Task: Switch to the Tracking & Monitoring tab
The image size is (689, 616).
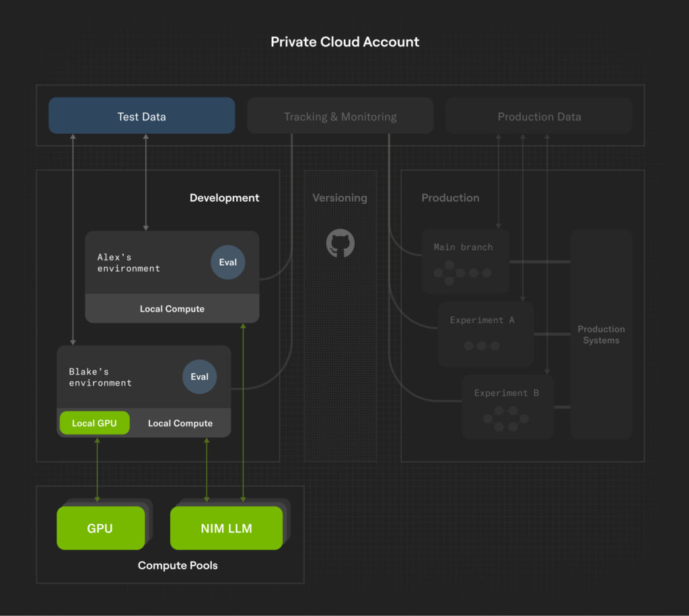Action: coord(340,116)
